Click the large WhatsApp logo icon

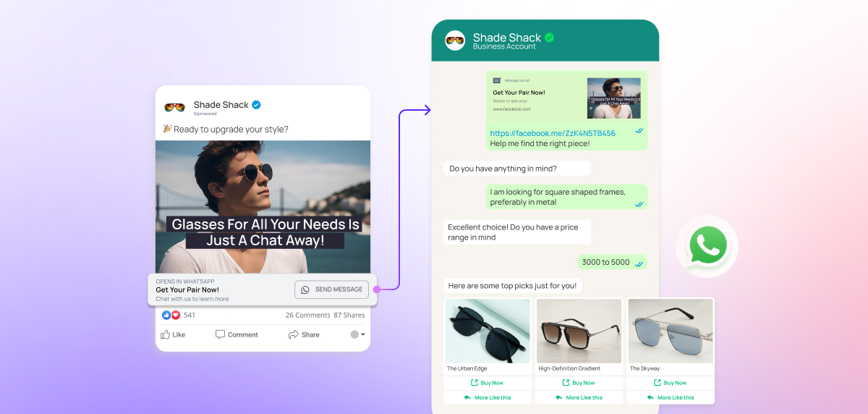(707, 247)
